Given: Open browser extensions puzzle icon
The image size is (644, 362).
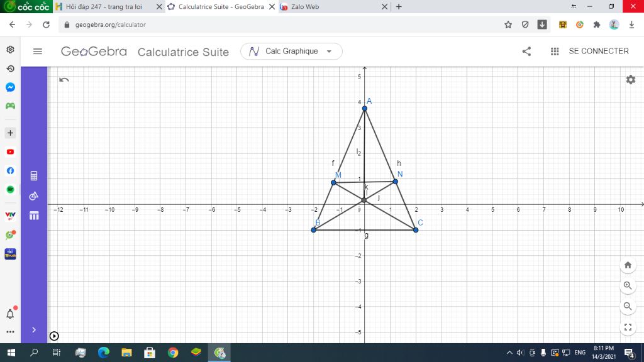Looking at the screenshot, I should click(596, 25).
